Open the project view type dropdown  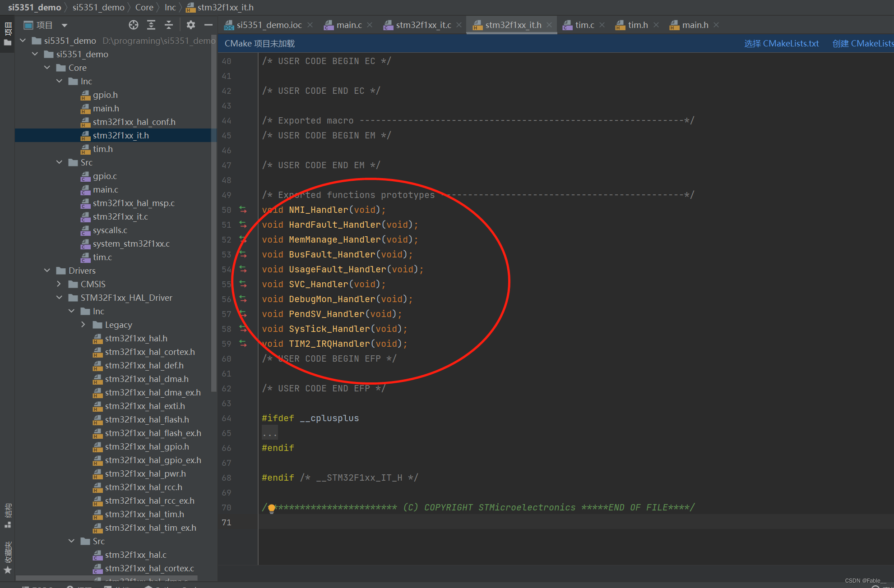(x=65, y=25)
